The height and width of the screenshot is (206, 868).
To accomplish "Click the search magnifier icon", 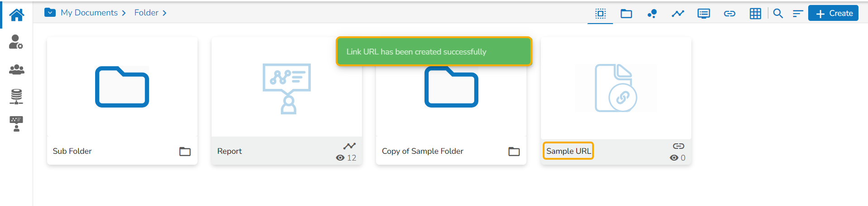I will point(778,14).
